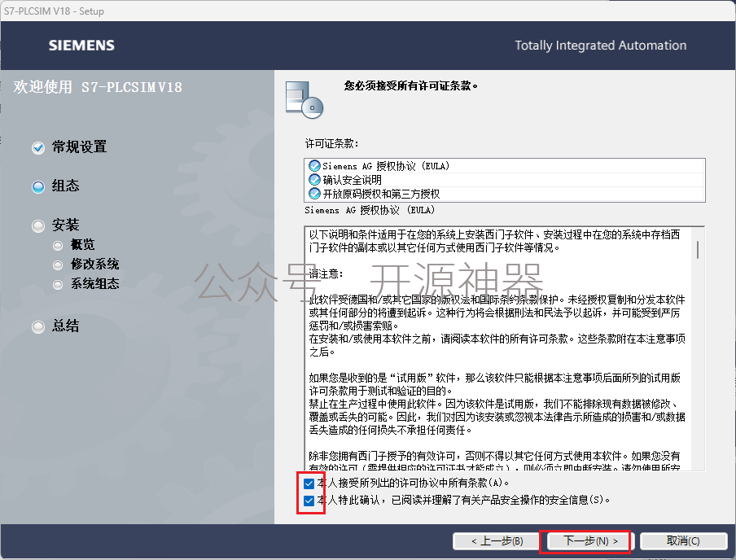Click the computer and disc setup icon
The height and width of the screenshot is (560, 736).
click(x=304, y=100)
